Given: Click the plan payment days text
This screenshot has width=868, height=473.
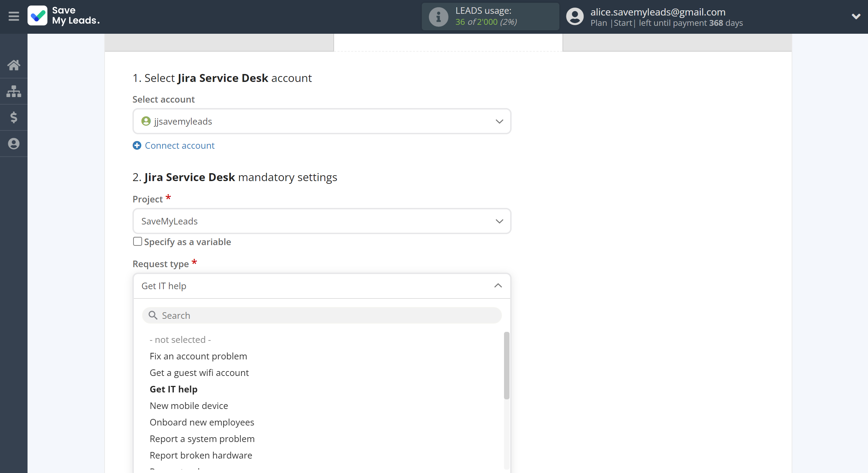Looking at the screenshot, I should pyautogui.click(x=667, y=23).
